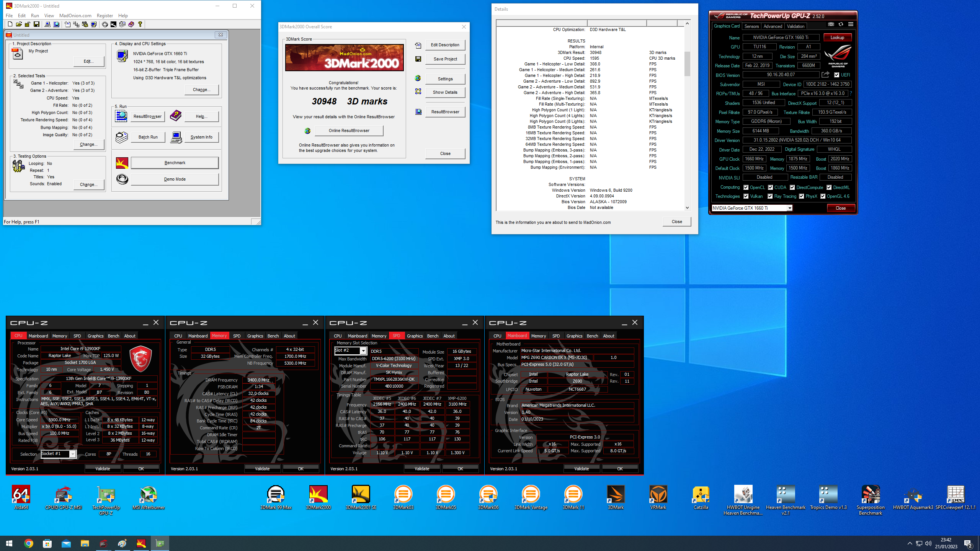Open 3DMark 99 Max desktop shortcut
This screenshot has height=551, width=980.
pyautogui.click(x=276, y=497)
